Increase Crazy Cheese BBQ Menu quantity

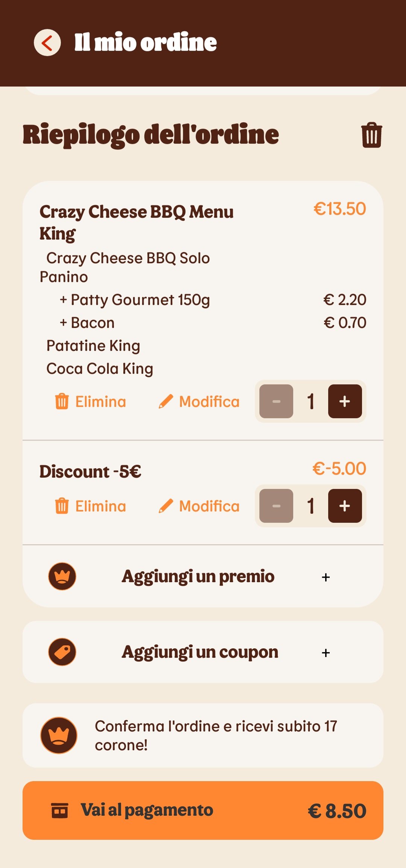(345, 401)
